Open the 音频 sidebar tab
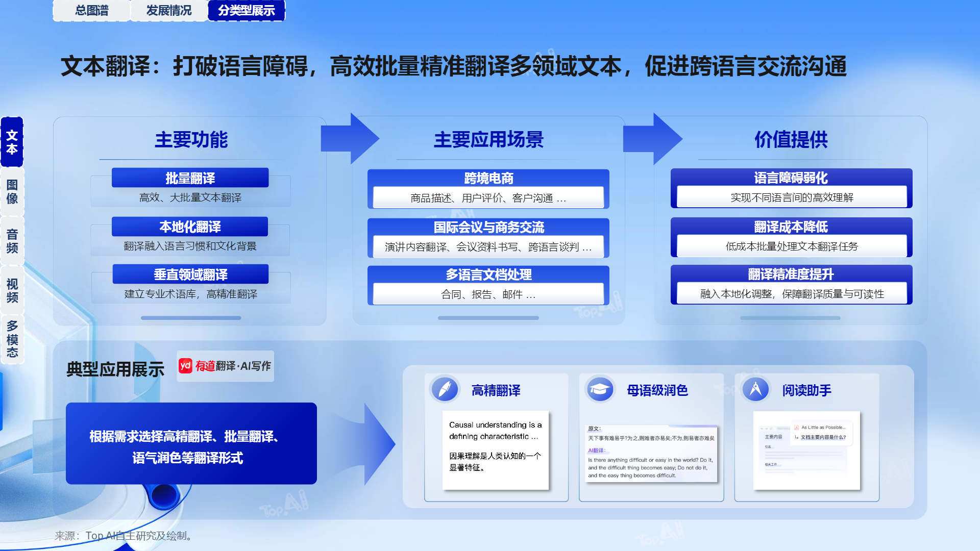The width and height of the screenshot is (980, 551). (x=12, y=241)
